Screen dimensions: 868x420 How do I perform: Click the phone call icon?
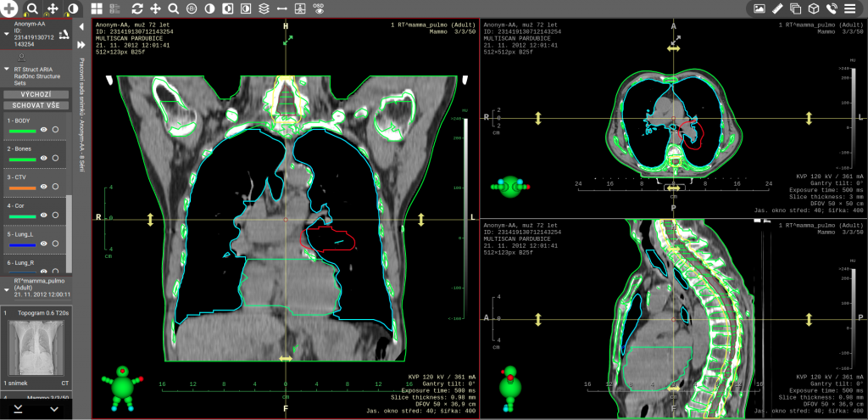832,8
